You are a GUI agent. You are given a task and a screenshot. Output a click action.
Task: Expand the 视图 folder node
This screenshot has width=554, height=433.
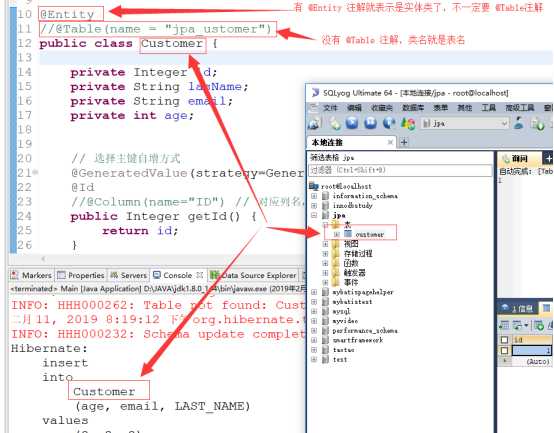[x=325, y=244]
